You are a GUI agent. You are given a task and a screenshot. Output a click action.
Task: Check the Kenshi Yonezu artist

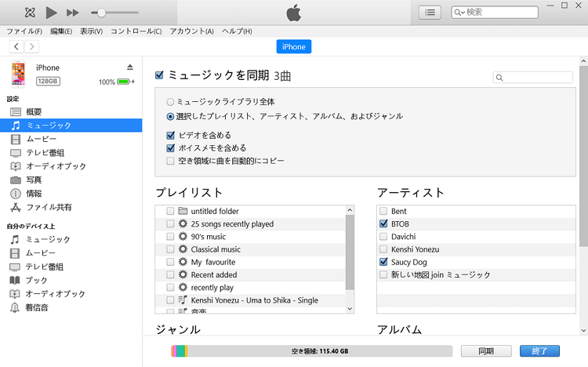383,249
